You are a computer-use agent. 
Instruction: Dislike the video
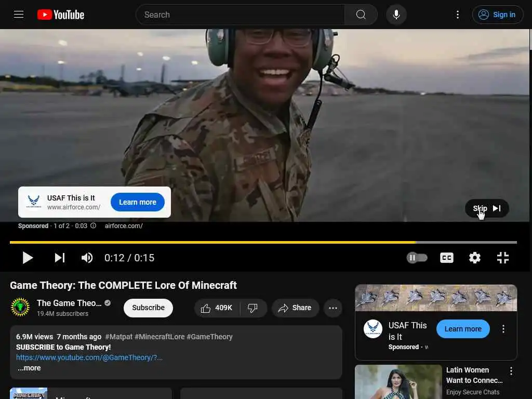coord(252,308)
